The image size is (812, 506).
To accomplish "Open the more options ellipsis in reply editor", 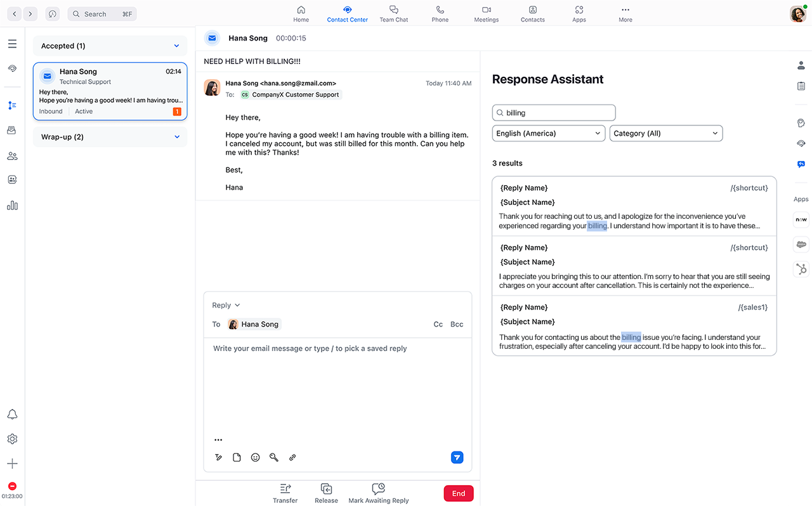I will (218, 440).
